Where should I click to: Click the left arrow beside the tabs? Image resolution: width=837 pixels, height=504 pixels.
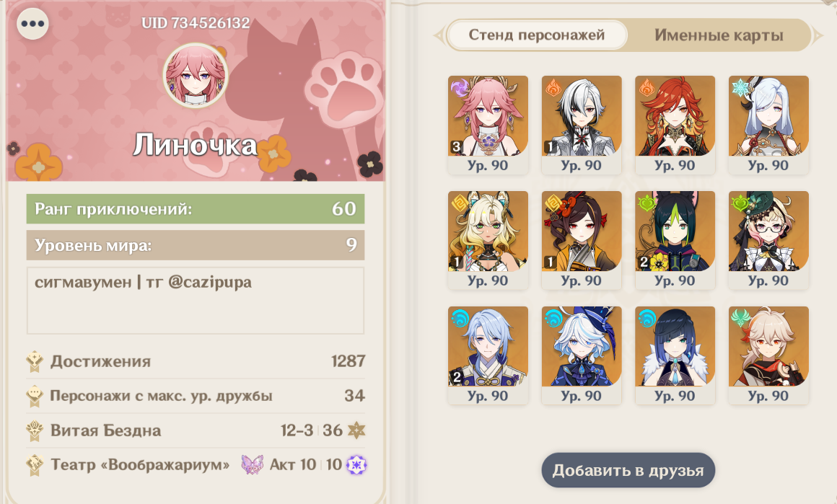tap(439, 36)
